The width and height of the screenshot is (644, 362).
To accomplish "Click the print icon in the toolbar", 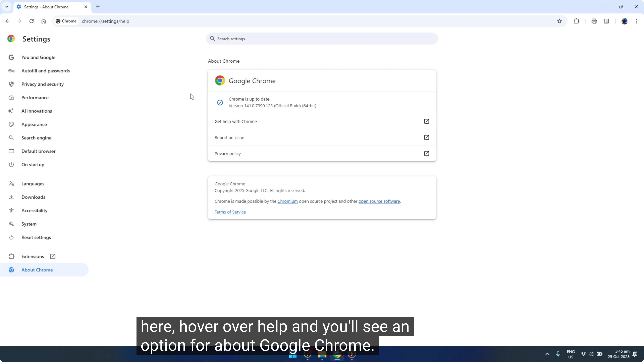I will pos(594,21).
